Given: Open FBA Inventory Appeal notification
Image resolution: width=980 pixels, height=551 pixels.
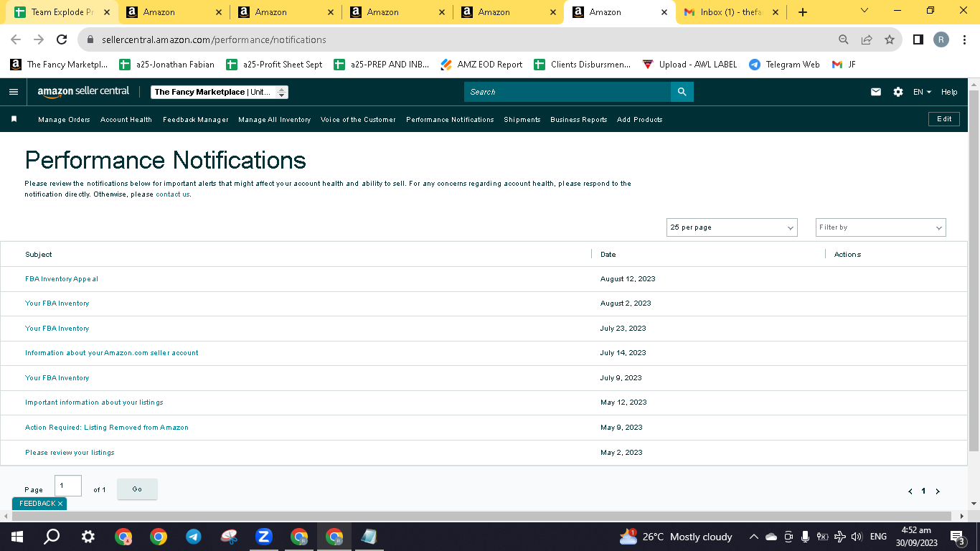Looking at the screenshot, I should (61, 279).
